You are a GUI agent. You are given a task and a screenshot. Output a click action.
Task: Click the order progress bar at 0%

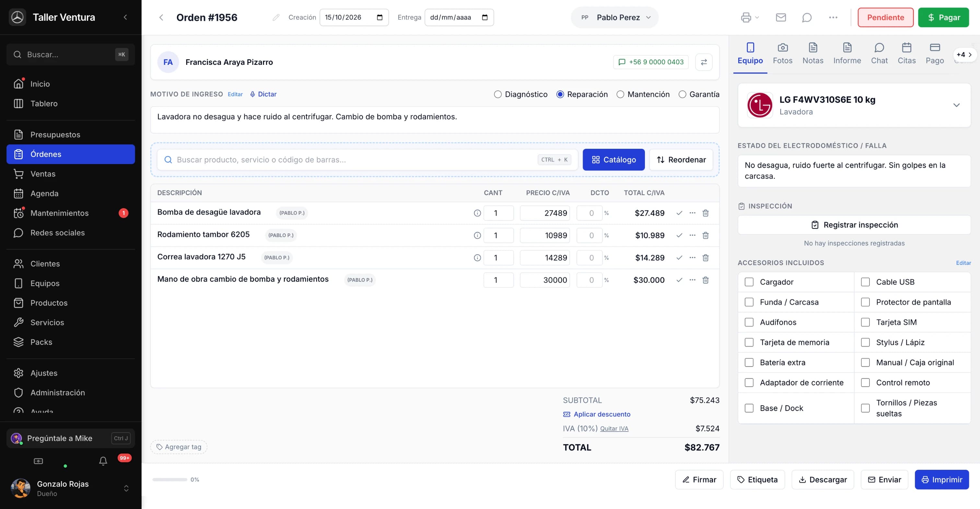pyautogui.click(x=170, y=480)
